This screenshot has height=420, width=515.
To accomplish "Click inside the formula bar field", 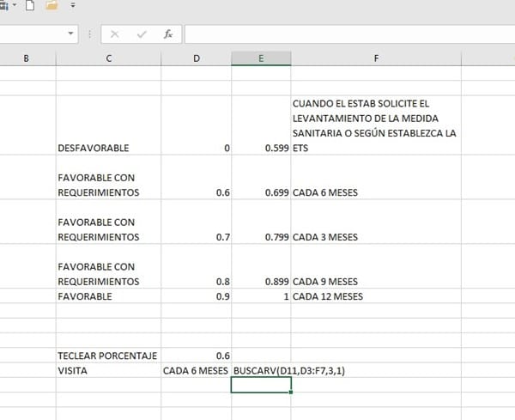I will coord(350,33).
